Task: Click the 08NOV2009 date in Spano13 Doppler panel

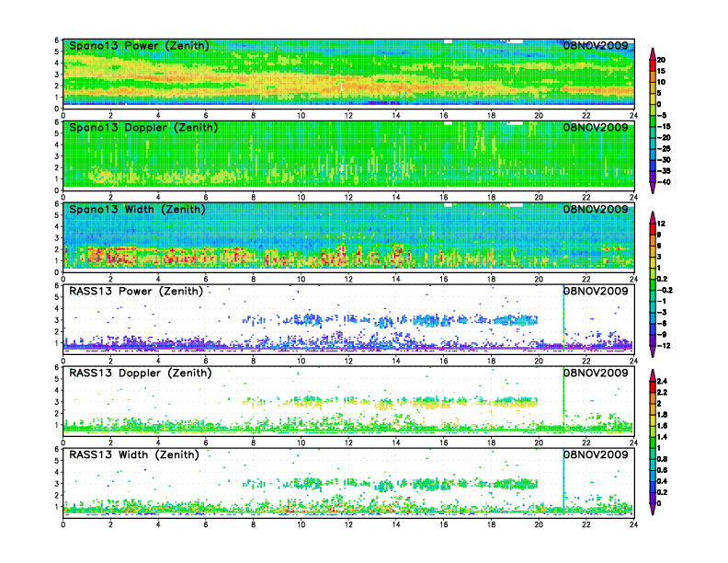Action: (596, 127)
